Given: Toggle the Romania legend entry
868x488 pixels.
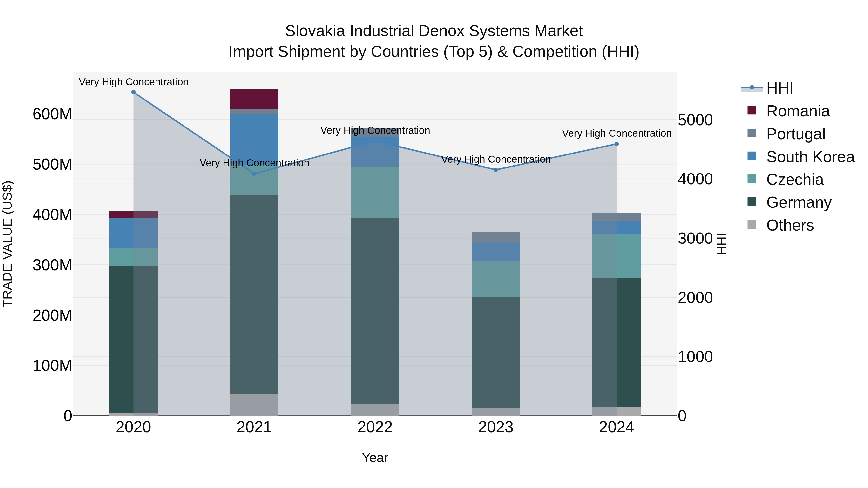Looking at the screenshot, I should pos(788,111).
